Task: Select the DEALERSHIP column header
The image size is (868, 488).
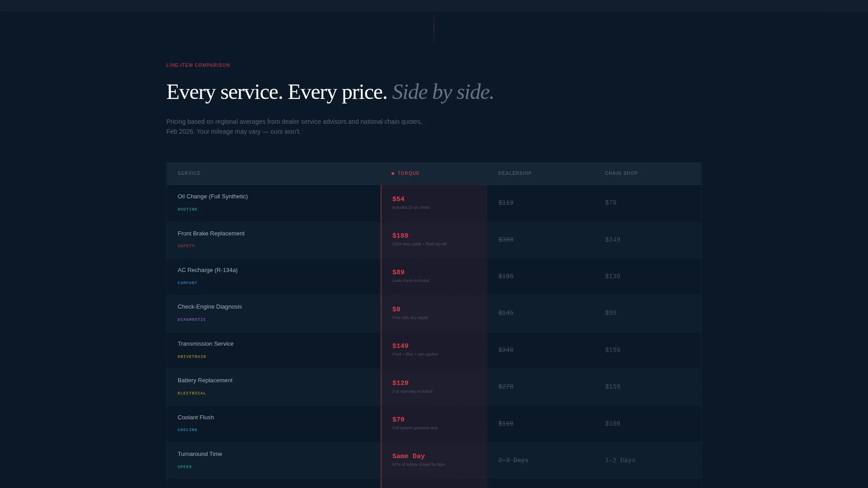Action: [x=515, y=174]
